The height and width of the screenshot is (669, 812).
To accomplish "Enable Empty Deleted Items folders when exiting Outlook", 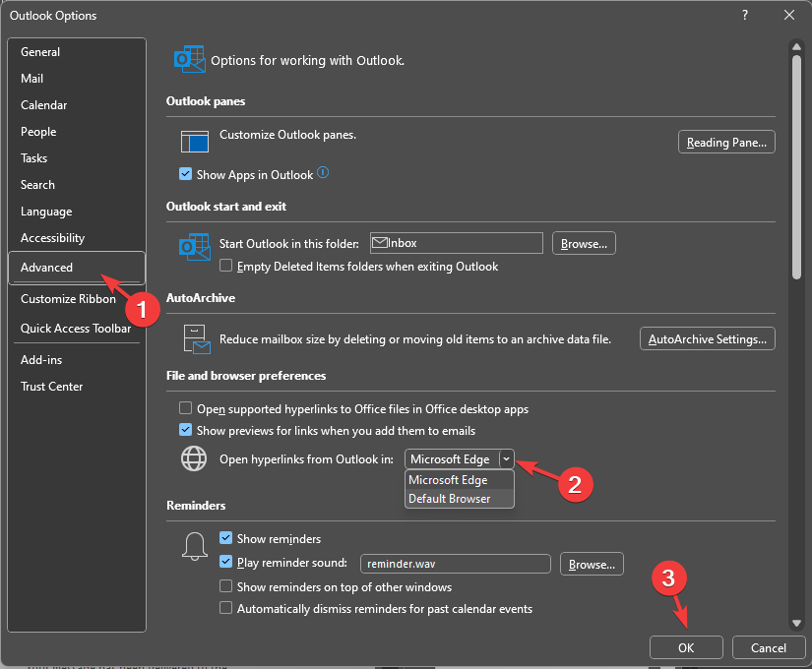I will 225,266.
